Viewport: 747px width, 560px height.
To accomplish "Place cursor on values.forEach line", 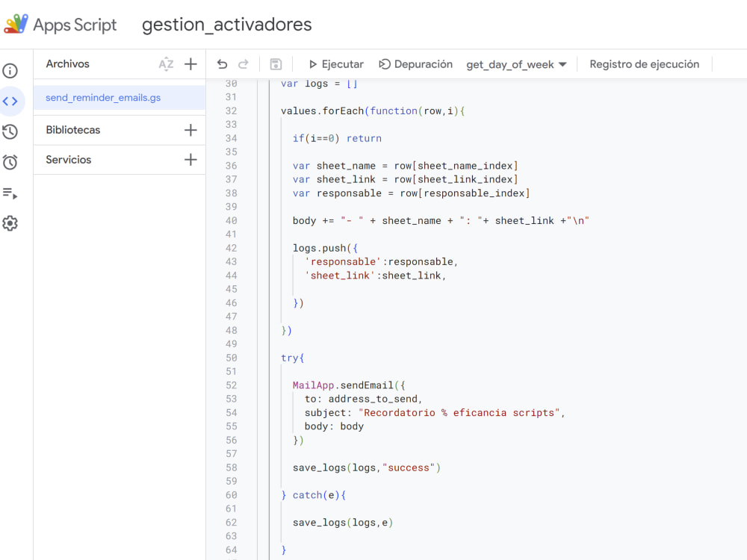I will pos(373,111).
